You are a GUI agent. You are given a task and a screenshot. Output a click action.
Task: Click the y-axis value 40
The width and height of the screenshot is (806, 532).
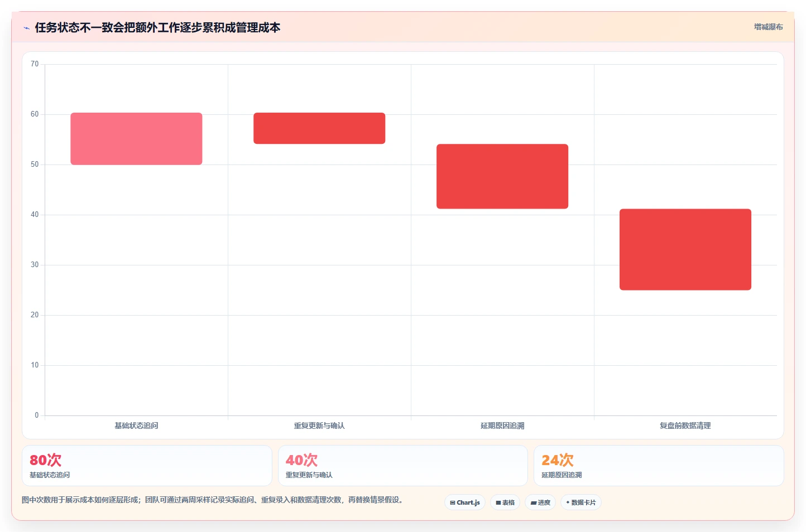(35, 215)
